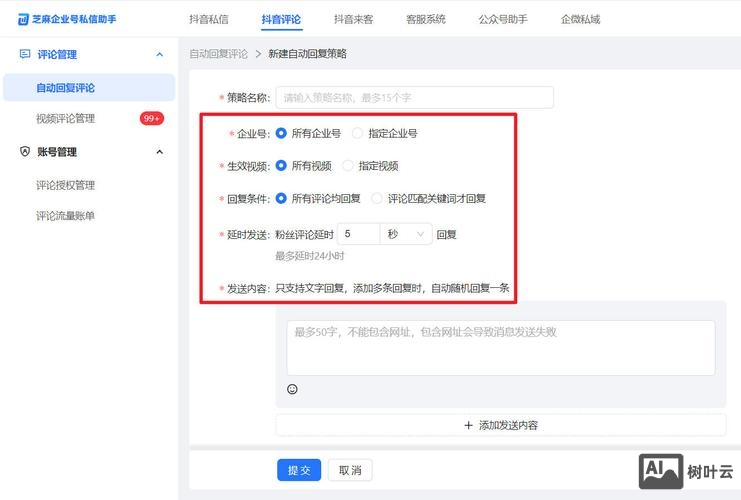Click the 账号管理 shield icon

tap(25, 151)
